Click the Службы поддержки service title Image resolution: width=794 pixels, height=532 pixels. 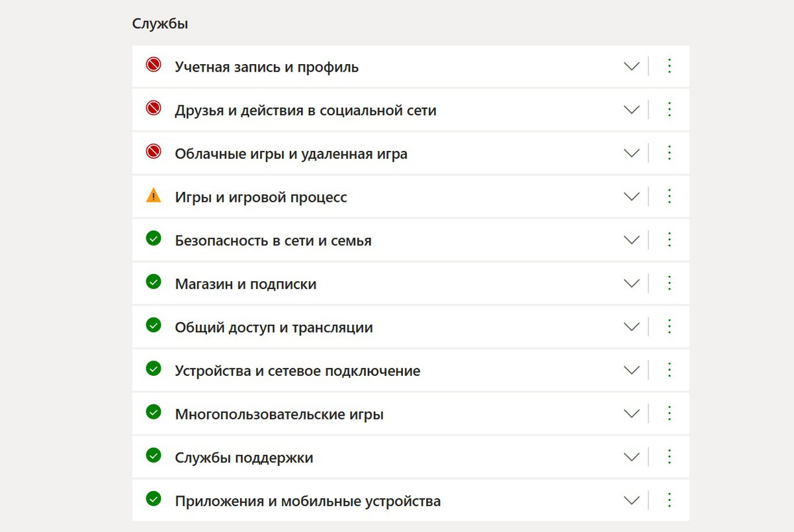pyautogui.click(x=243, y=458)
